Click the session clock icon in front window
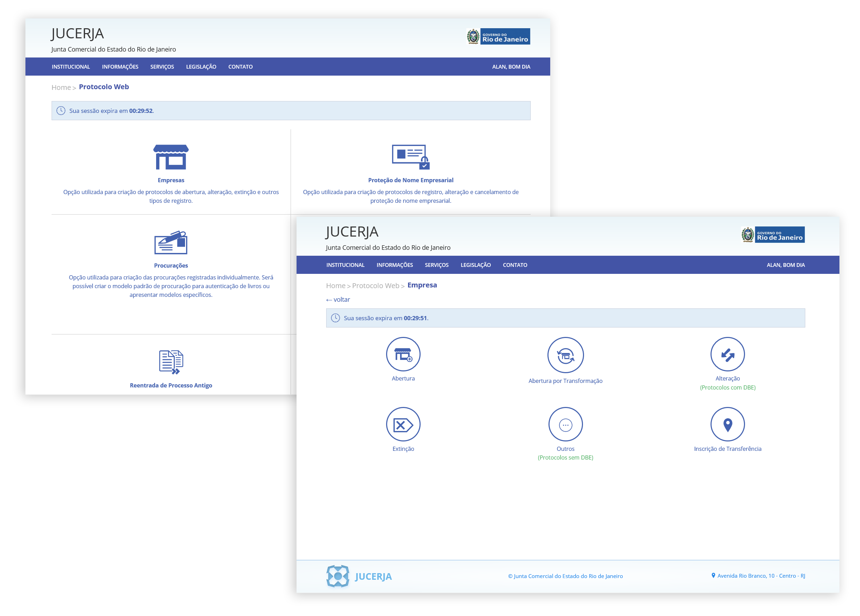Screen dimensions: 860x616 [335, 318]
